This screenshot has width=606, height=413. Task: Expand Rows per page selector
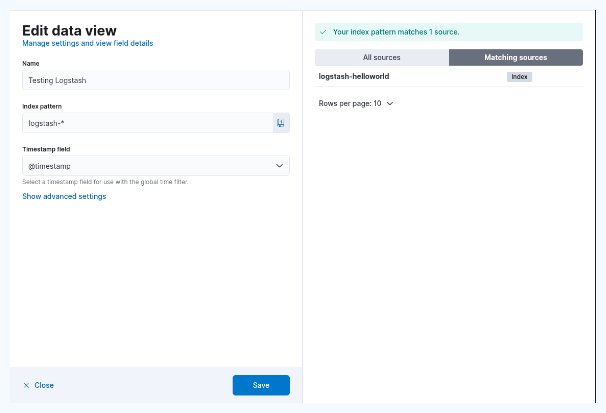point(356,103)
